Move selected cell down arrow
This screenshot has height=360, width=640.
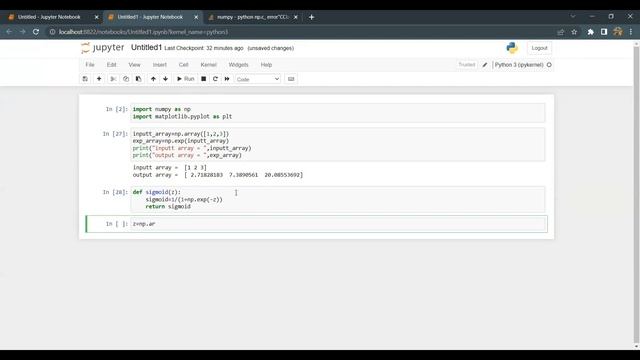pyautogui.click(x=165, y=79)
